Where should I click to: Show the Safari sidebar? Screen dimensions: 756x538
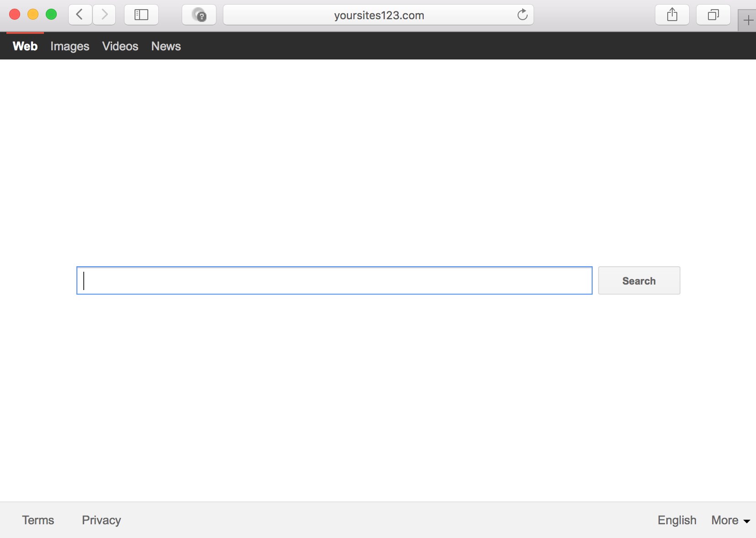point(141,15)
